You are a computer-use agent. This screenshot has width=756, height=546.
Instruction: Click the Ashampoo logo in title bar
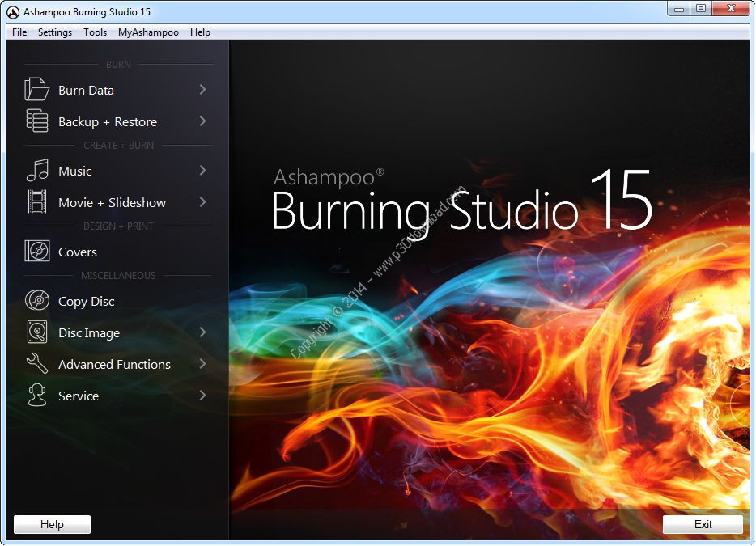(13, 12)
